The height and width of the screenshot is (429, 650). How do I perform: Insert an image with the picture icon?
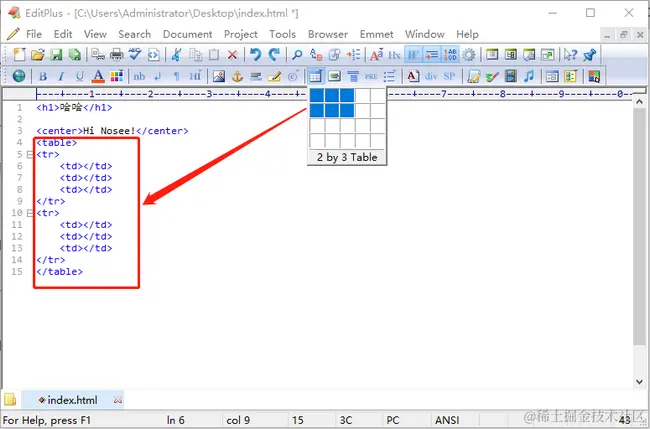click(x=219, y=76)
